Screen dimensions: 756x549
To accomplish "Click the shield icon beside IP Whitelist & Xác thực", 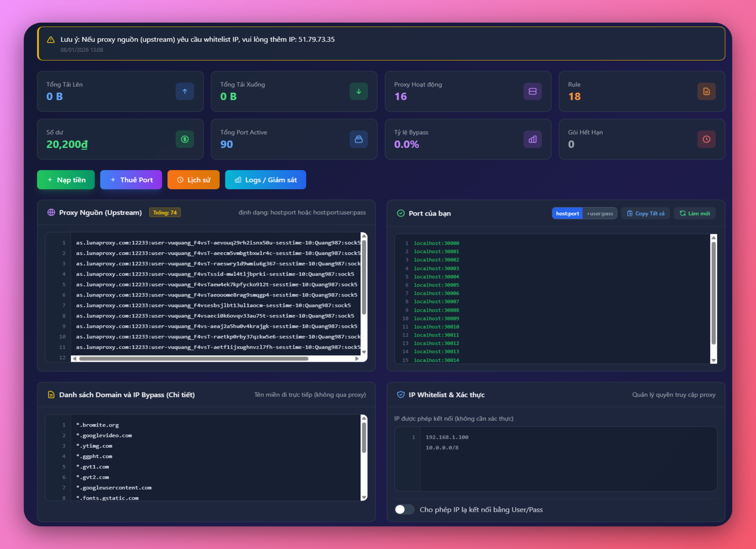I will click(400, 395).
